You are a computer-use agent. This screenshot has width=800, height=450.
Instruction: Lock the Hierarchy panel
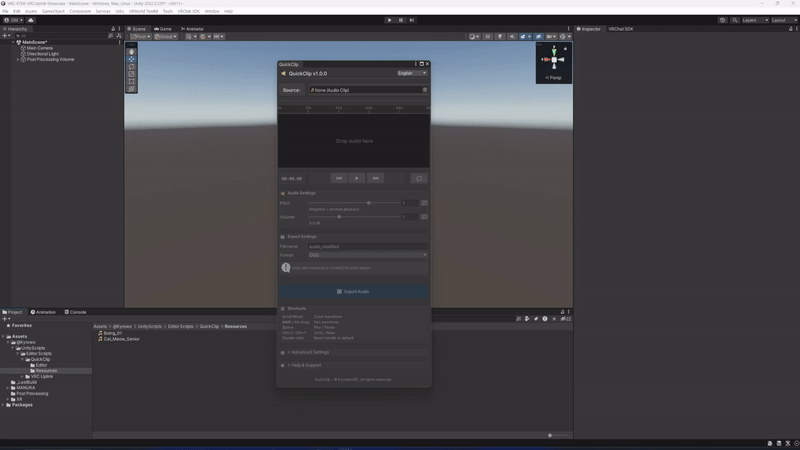(x=113, y=29)
